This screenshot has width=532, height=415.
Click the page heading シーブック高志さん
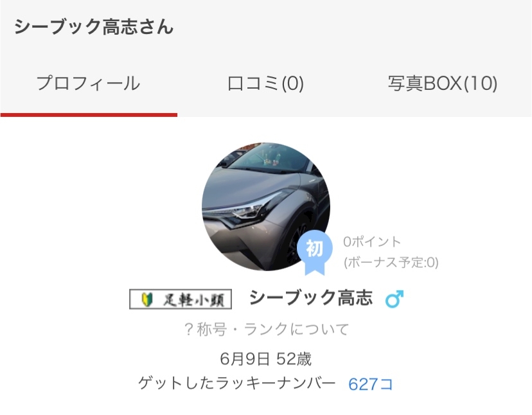(94, 26)
